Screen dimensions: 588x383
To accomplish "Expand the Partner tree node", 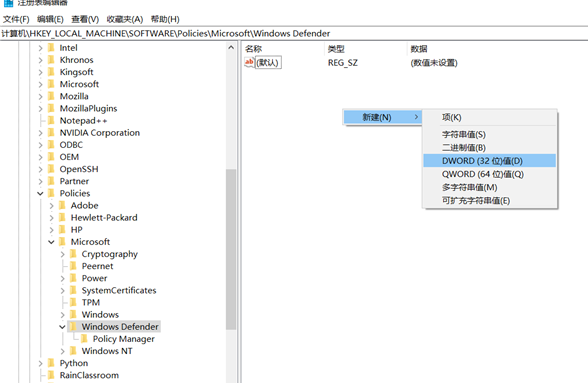I will tap(40, 181).
